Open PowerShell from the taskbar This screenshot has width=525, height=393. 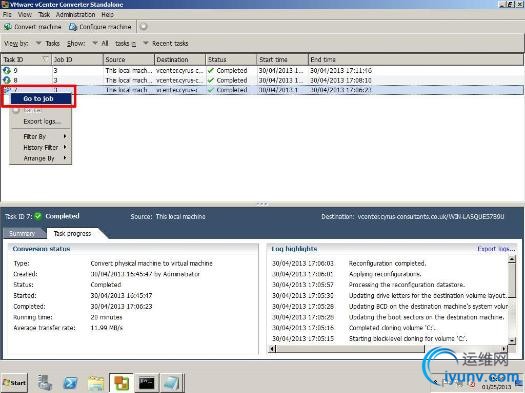tap(70, 383)
